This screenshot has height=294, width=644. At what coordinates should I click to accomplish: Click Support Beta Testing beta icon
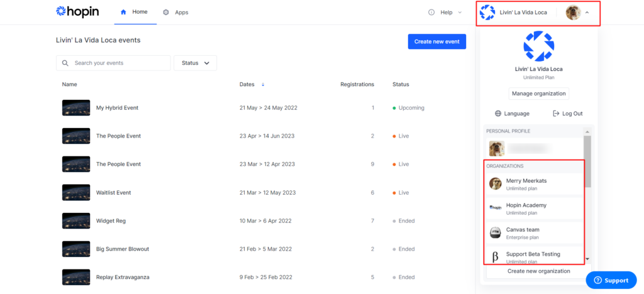[x=496, y=257]
